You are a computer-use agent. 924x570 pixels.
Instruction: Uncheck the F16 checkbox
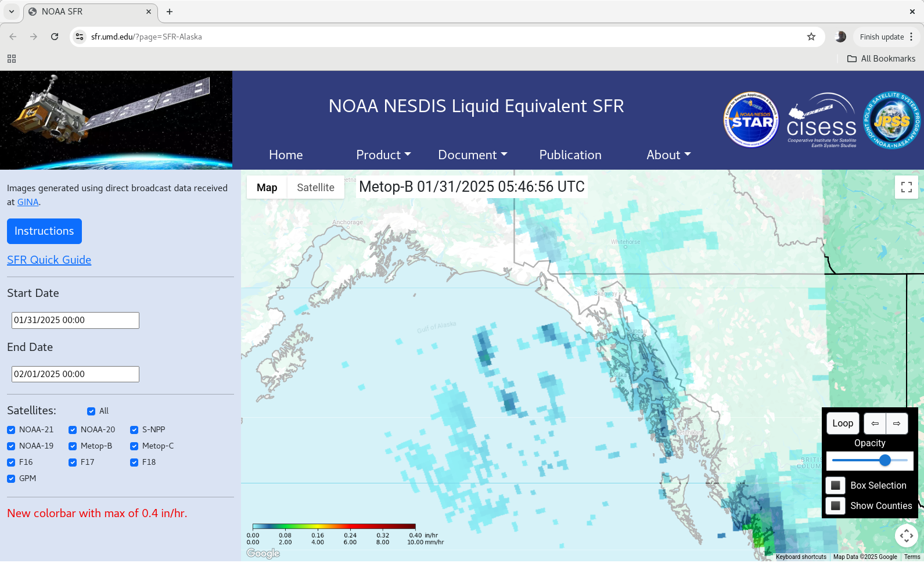coord(11,463)
